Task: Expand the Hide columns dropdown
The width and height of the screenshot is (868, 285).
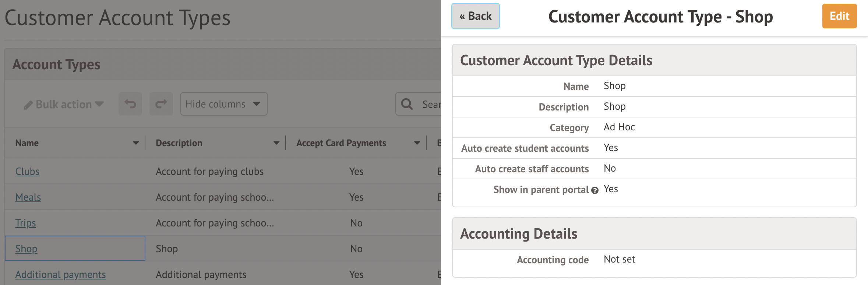Action: (223, 104)
